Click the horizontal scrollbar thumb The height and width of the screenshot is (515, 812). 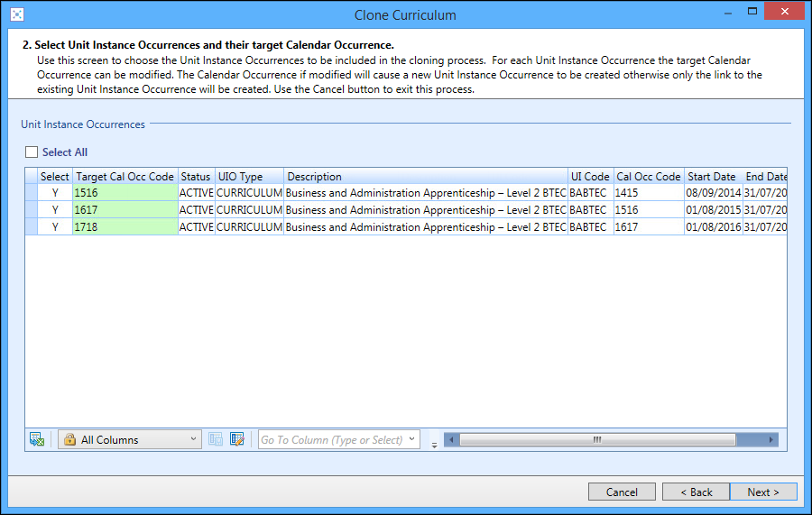(597, 439)
